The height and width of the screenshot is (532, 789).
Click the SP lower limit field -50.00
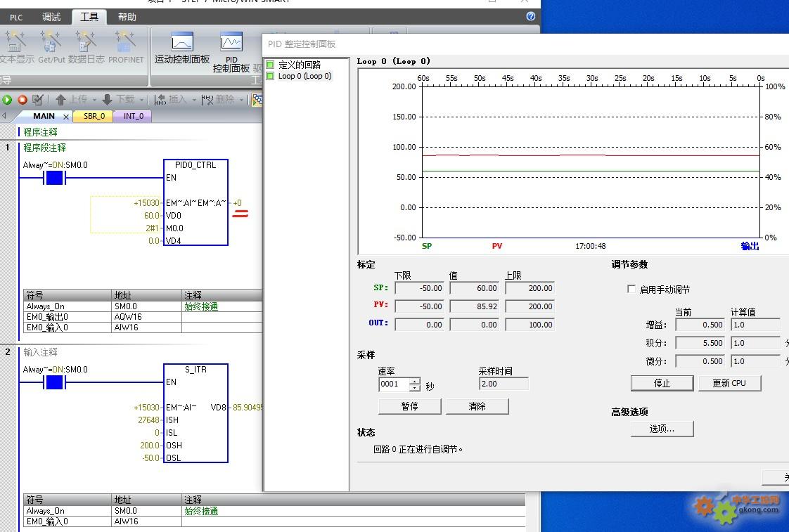coord(419,288)
